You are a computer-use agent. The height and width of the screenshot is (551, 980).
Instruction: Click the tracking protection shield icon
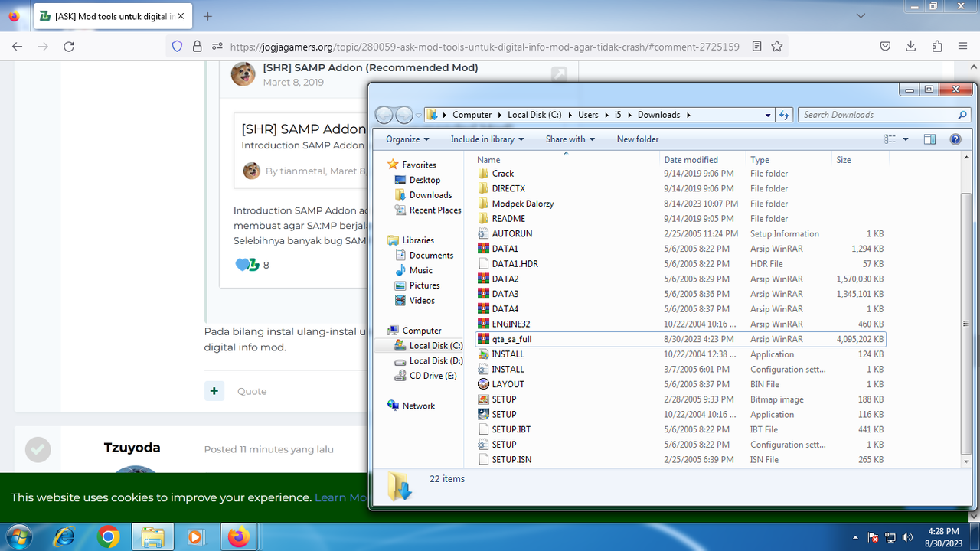tap(178, 46)
